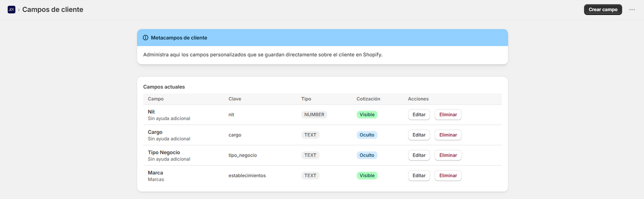Click 'Sin ayuda adicional' under Nit
The image size is (644, 199).
click(169, 118)
